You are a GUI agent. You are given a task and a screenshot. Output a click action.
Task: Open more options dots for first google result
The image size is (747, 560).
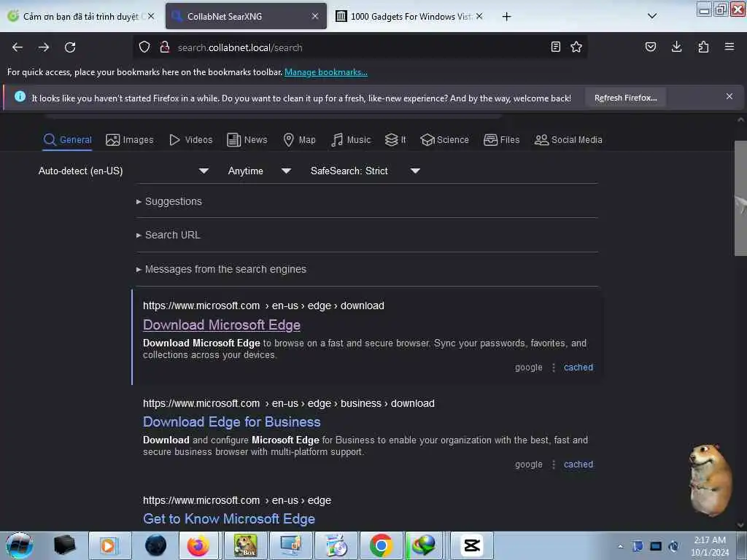(554, 367)
